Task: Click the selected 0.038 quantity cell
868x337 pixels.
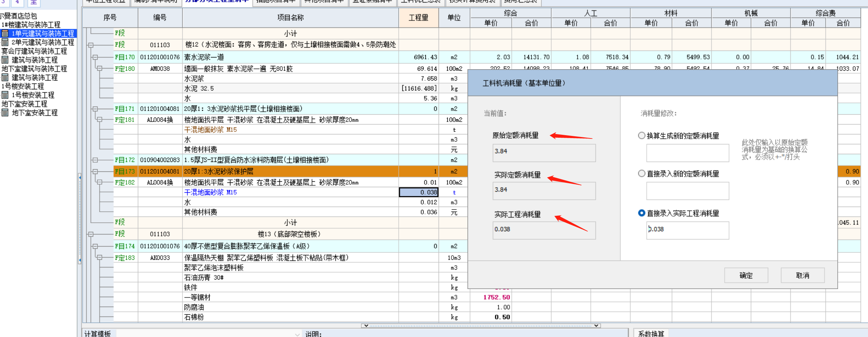Action: pyautogui.click(x=419, y=192)
